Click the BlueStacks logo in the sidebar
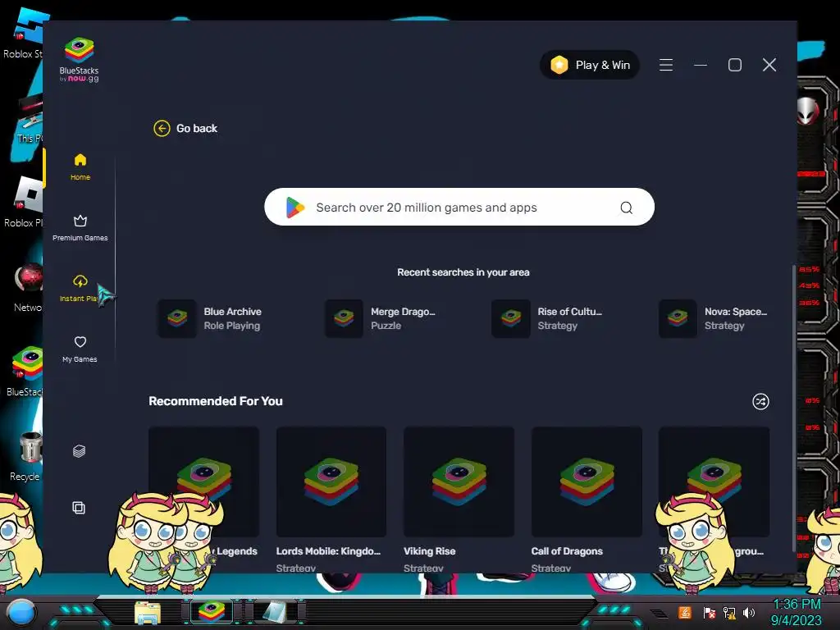 [x=80, y=59]
